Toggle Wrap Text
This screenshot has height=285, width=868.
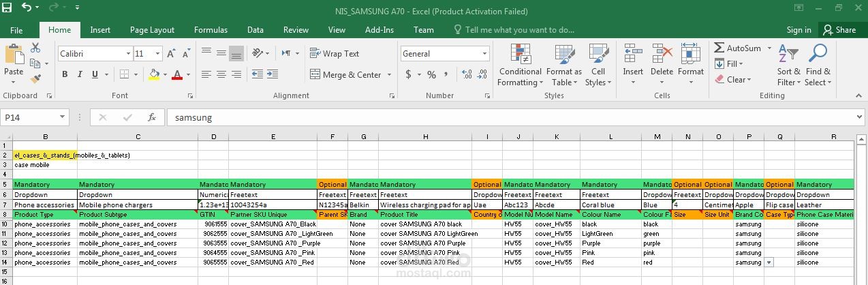click(335, 54)
